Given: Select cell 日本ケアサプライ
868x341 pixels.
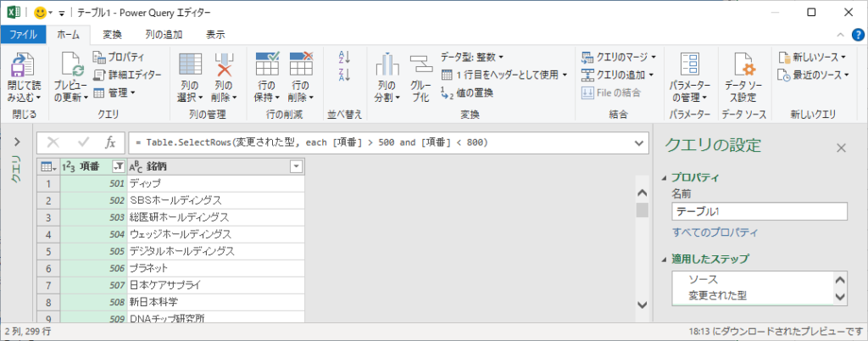Looking at the screenshot, I should [215, 286].
